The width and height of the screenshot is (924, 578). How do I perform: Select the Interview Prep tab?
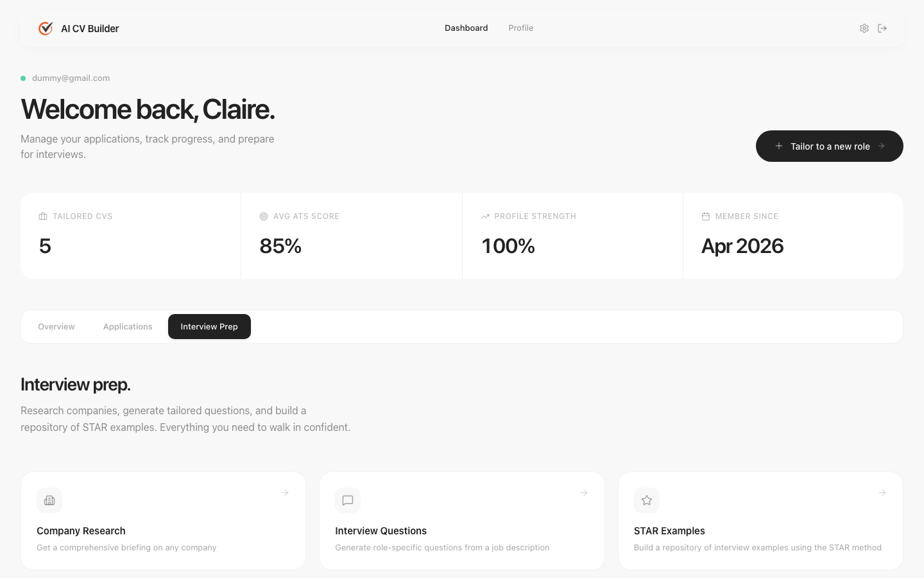point(209,327)
